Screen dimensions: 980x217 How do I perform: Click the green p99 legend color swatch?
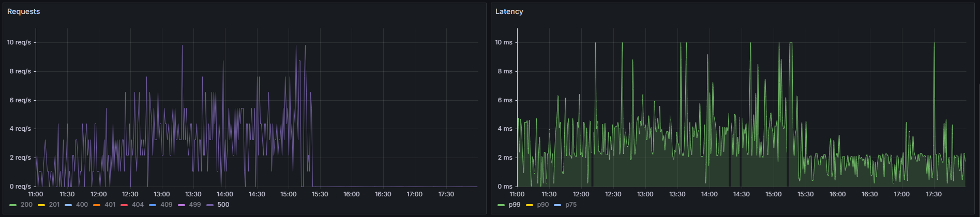(x=501, y=205)
